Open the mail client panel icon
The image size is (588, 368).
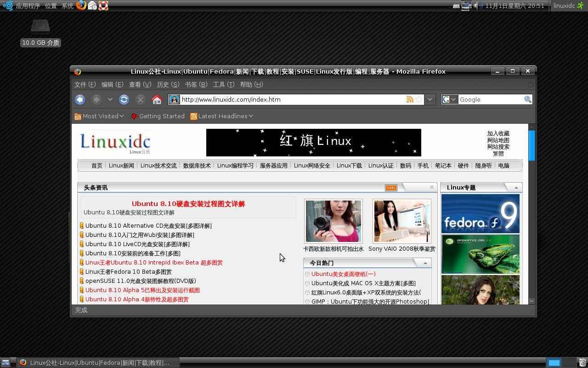(92, 6)
